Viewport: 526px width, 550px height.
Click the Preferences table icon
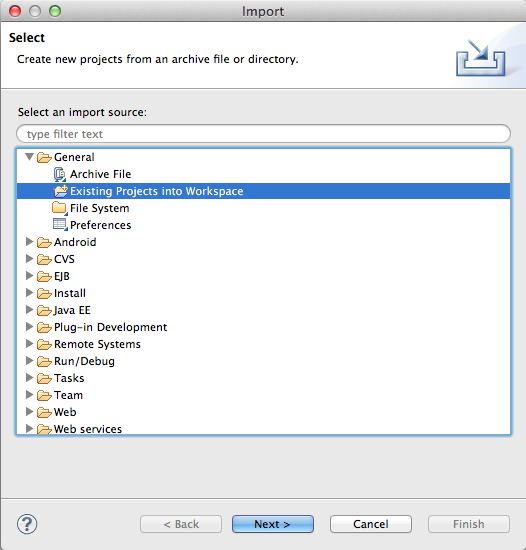[x=60, y=225]
